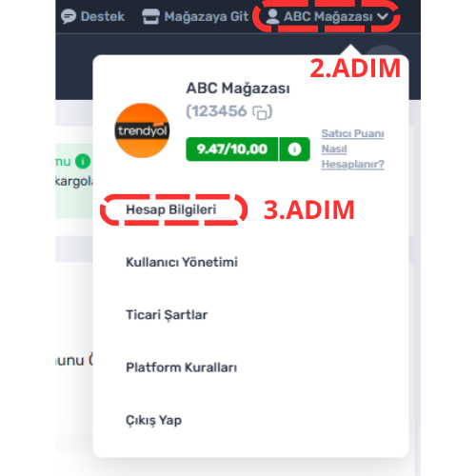476x476 pixels.
Task: Click the Trendyol store logo avatar
Action: pyautogui.click(x=142, y=130)
